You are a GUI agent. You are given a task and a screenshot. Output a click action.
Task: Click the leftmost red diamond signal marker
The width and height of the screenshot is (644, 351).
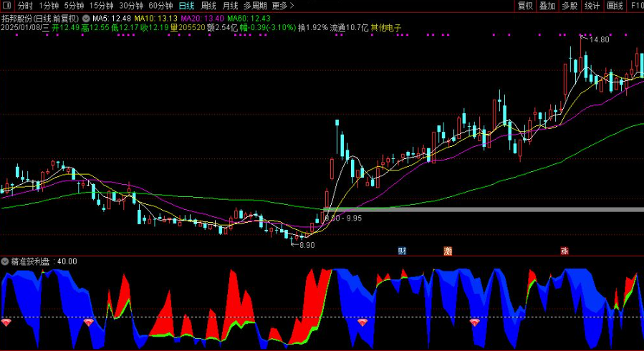point(6,322)
